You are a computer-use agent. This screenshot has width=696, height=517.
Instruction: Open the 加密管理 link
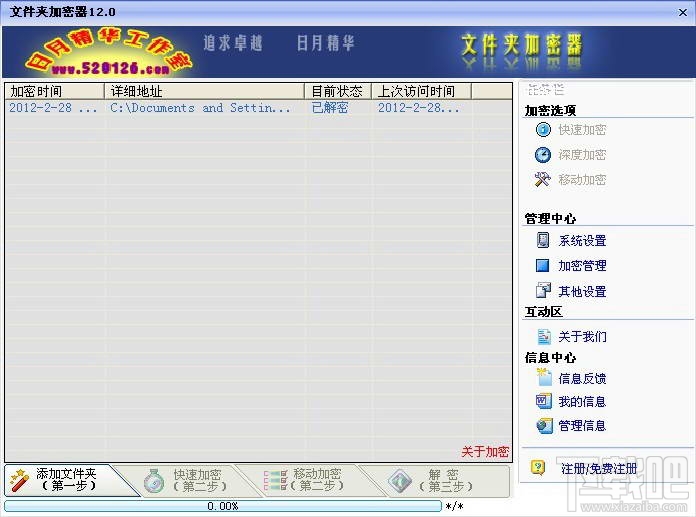[x=582, y=265]
